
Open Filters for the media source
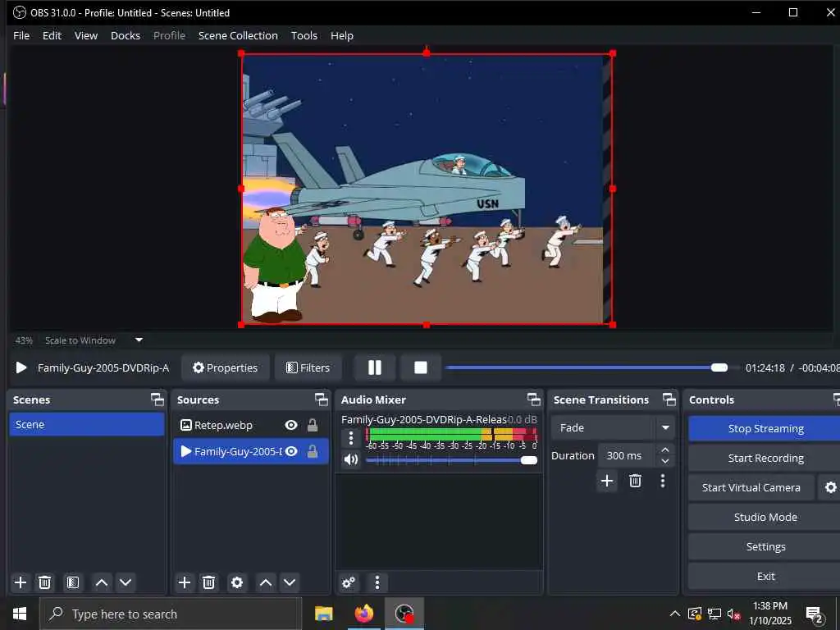(308, 367)
